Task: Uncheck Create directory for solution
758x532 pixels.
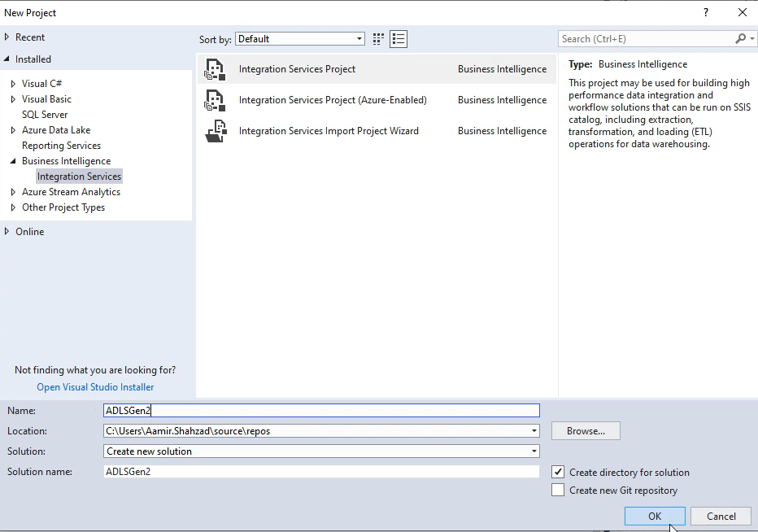Action: 558,472
